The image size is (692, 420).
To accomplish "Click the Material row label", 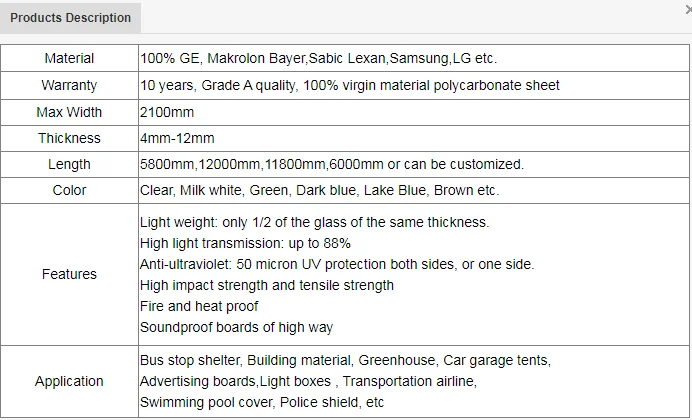I will [x=69, y=59].
